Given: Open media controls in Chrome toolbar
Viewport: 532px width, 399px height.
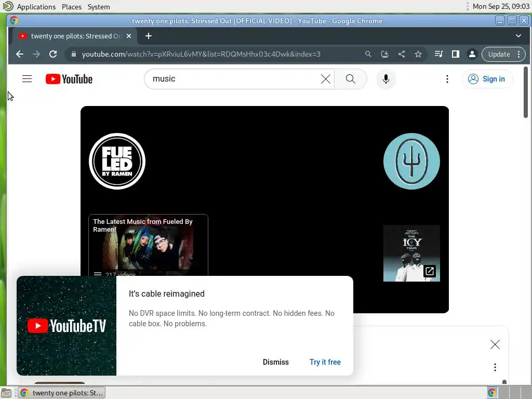Looking at the screenshot, I should pyautogui.click(x=438, y=54).
